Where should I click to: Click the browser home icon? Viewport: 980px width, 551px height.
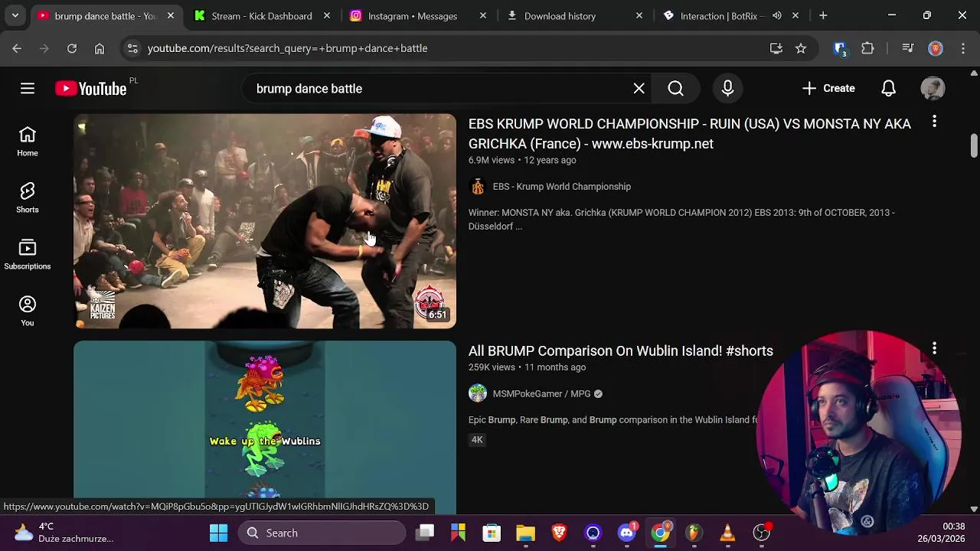click(100, 48)
